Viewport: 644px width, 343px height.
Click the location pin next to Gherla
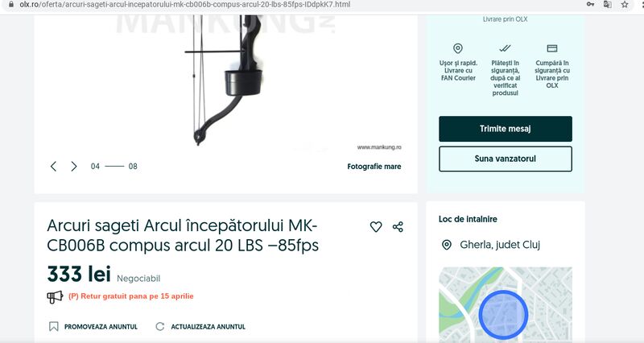tap(447, 246)
